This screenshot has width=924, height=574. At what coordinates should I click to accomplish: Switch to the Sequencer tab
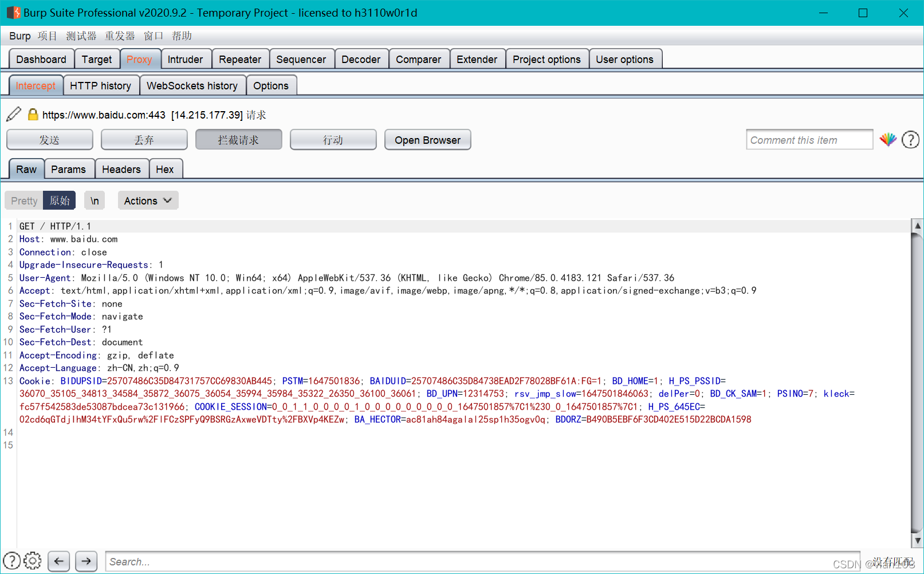[301, 59]
